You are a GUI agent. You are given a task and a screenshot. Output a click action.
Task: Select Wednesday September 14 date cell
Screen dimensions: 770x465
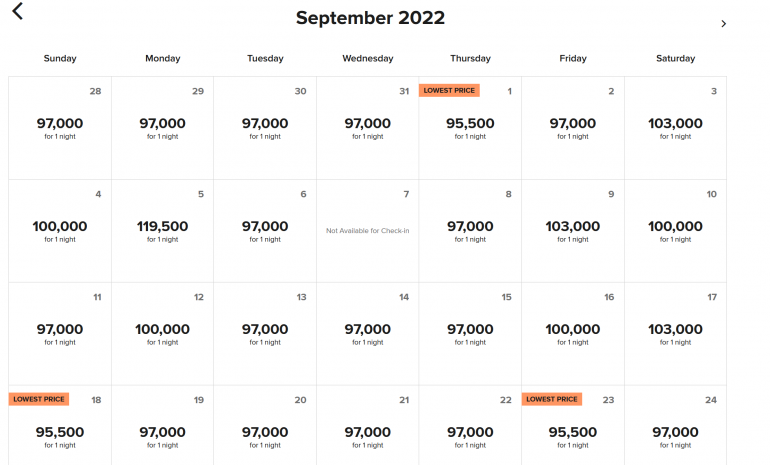(367, 333)
